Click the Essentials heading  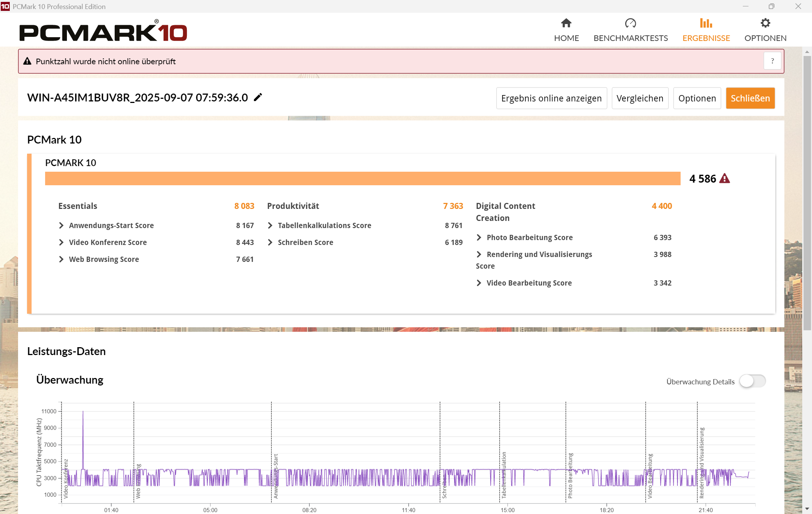pyautogui.click(x=78, y=206)
